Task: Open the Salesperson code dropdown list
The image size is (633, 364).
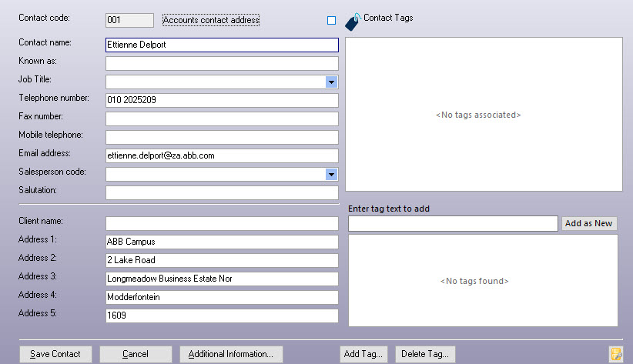Action: tap(331, 174)
